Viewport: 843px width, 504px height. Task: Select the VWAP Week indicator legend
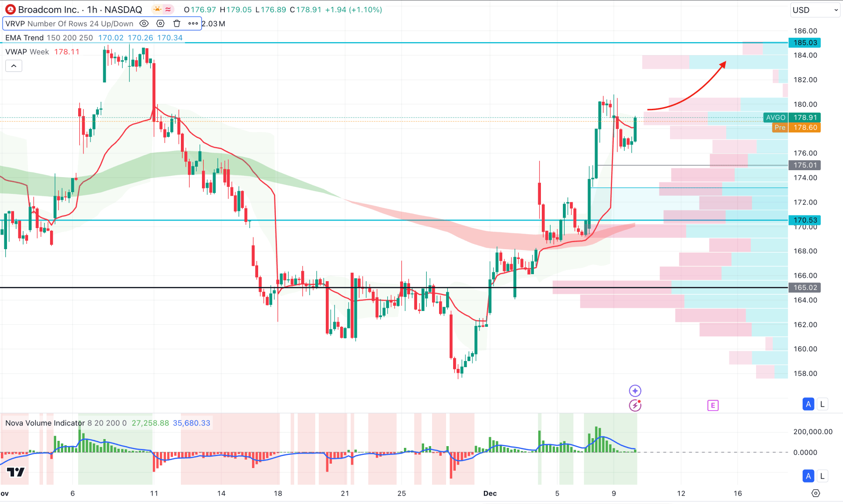click(x=27, y=52)
